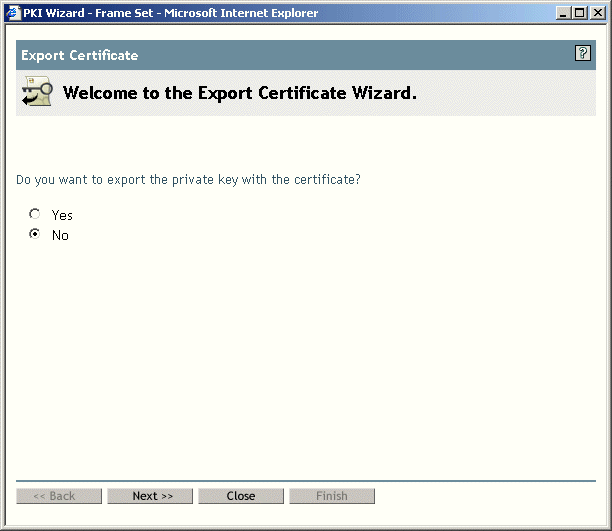612x531 pixels.
Task: Click the Close button in the wizard
Action: click(241, 496)
